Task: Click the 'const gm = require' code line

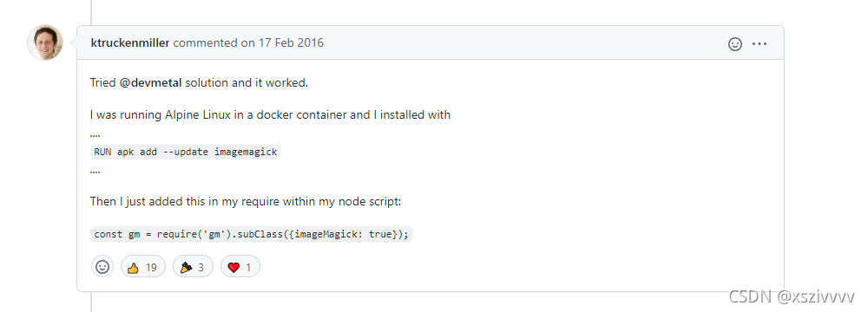Action: 252,234
